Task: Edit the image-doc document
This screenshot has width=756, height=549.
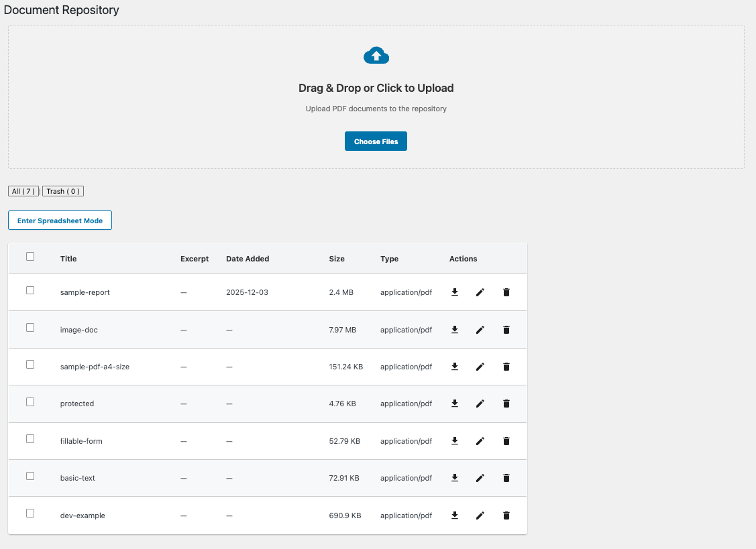Action: pos(480,329)
